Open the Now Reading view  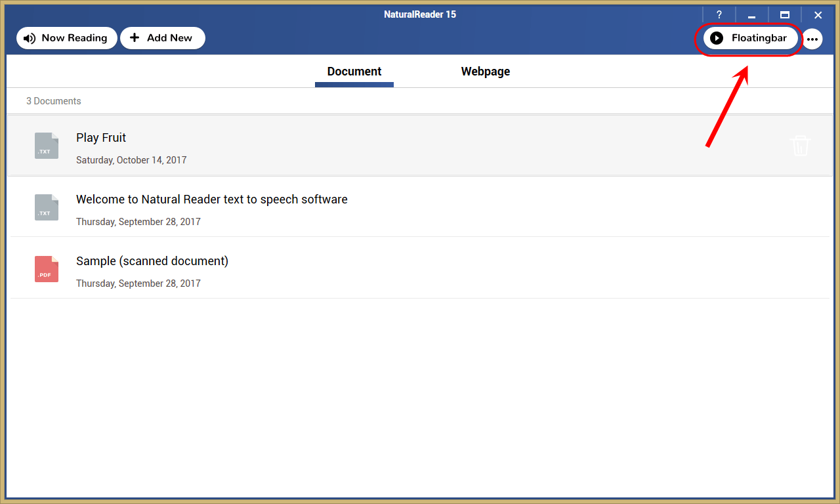(67, 38)
